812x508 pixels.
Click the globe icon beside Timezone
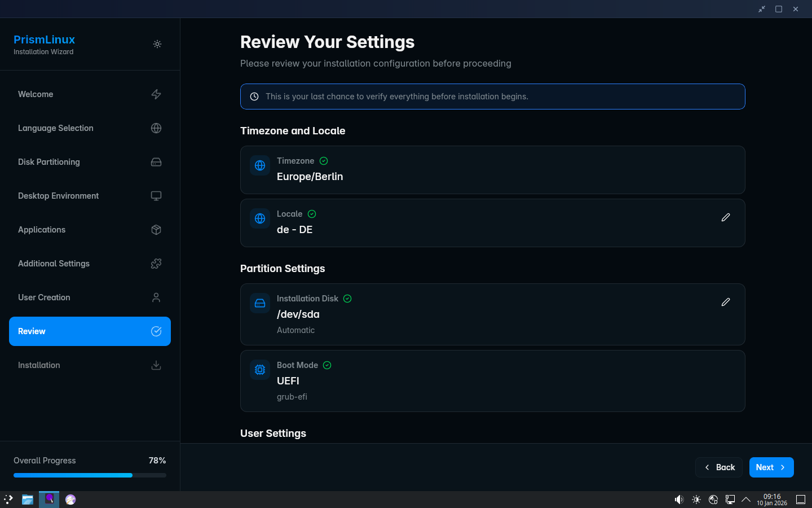260,165
